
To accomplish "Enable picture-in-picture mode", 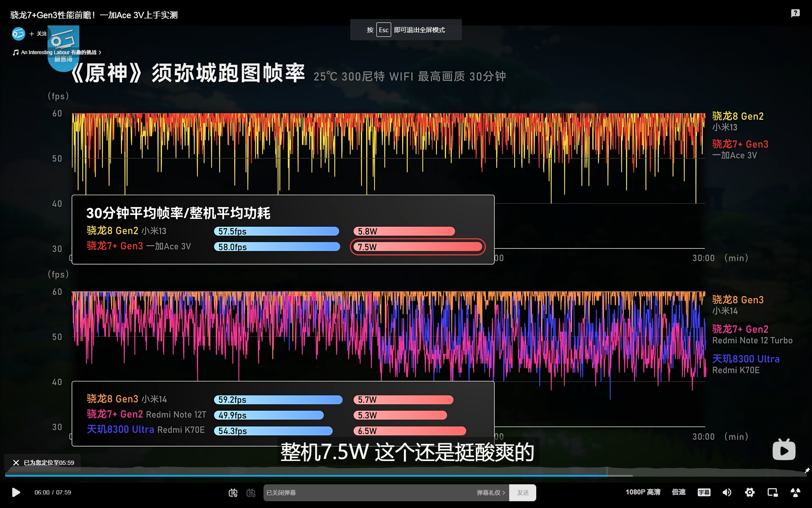I will tap(773, 492).
